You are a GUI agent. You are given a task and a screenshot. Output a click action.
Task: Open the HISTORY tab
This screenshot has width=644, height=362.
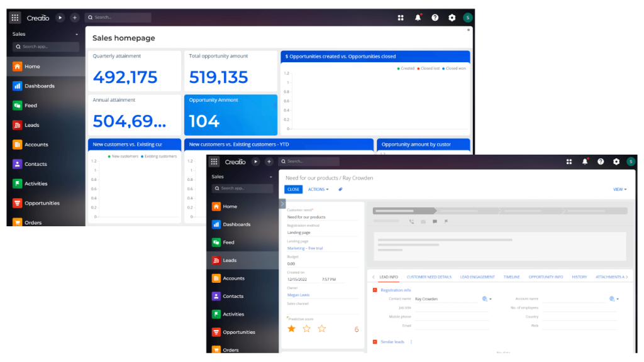(579, 277)
